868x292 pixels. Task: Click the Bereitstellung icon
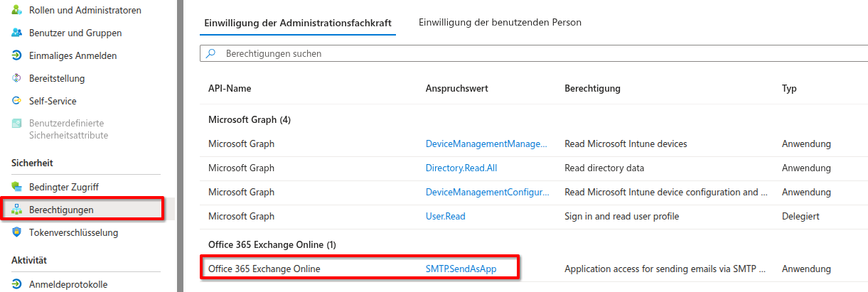tap(17, 79)
